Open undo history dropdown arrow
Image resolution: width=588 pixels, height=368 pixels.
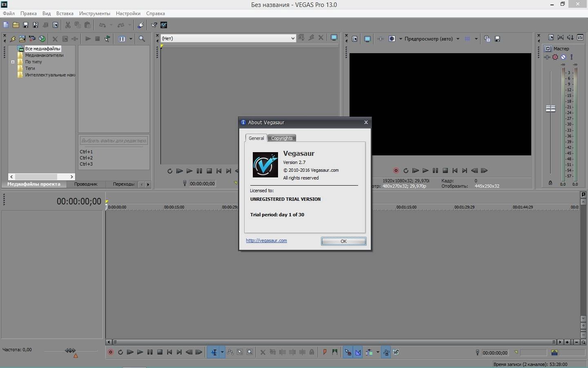point(111,25)
